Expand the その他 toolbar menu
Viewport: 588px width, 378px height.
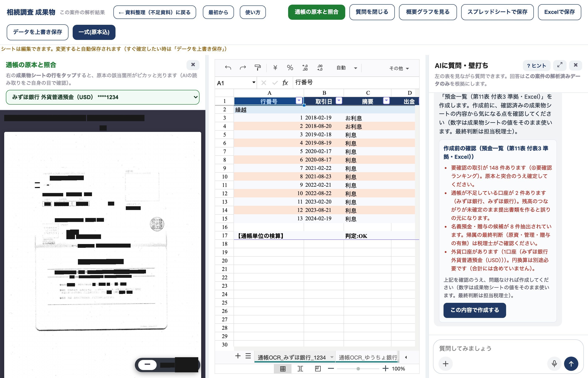pos(399,68)
